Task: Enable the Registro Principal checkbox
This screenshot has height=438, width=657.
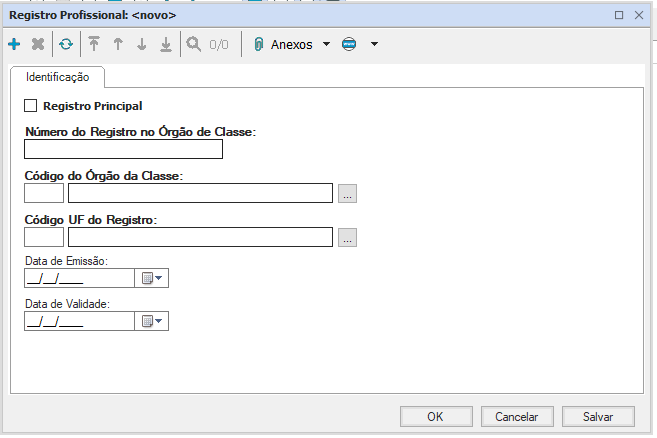Action: point(30,105)
